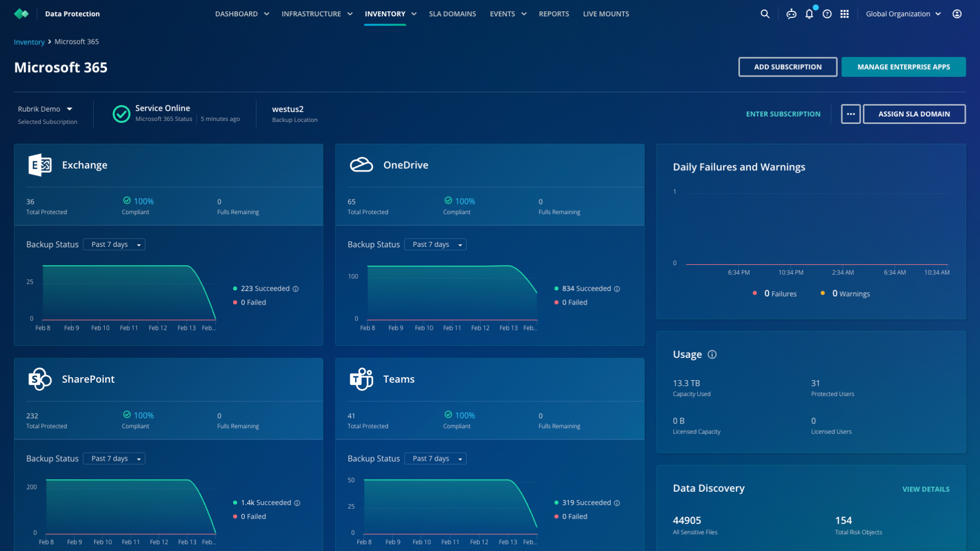Open the Live Mounts tab
Viewport: 980px width, 551px height.
coord(606,14)
